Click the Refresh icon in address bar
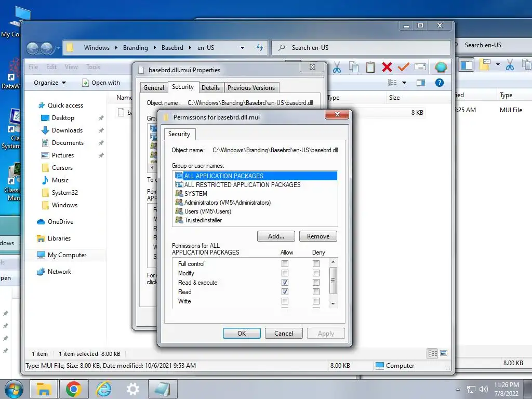 pyautogui.click(x=260, y=48)
